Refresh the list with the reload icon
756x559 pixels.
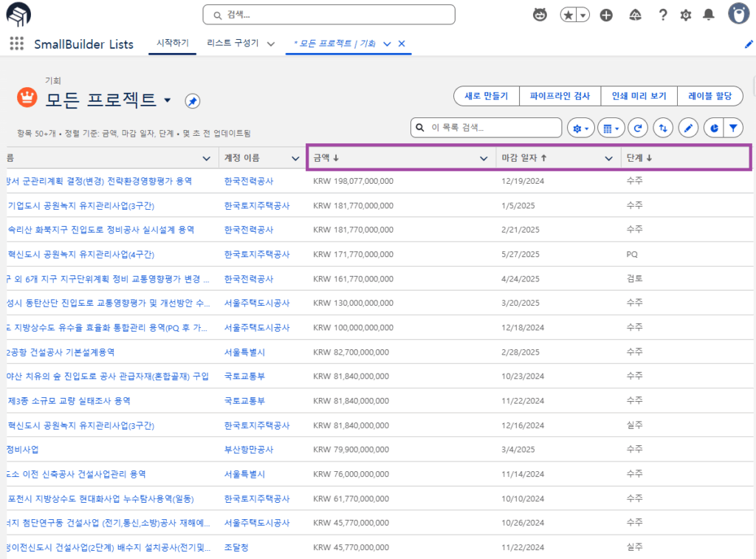click(x=638, y=128)
